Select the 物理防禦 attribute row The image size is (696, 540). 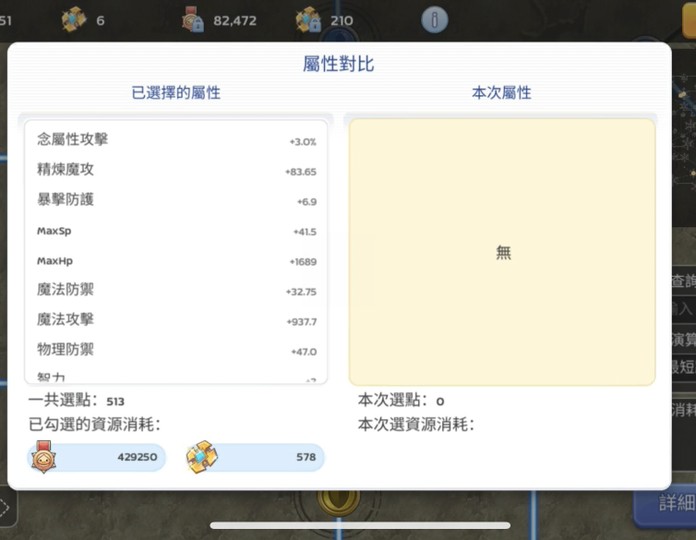pyautogui.click(x=176, y=351)
